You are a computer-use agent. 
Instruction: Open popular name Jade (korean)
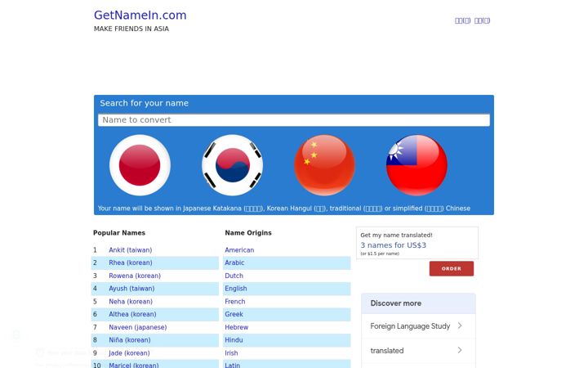[x=129, y=353]
